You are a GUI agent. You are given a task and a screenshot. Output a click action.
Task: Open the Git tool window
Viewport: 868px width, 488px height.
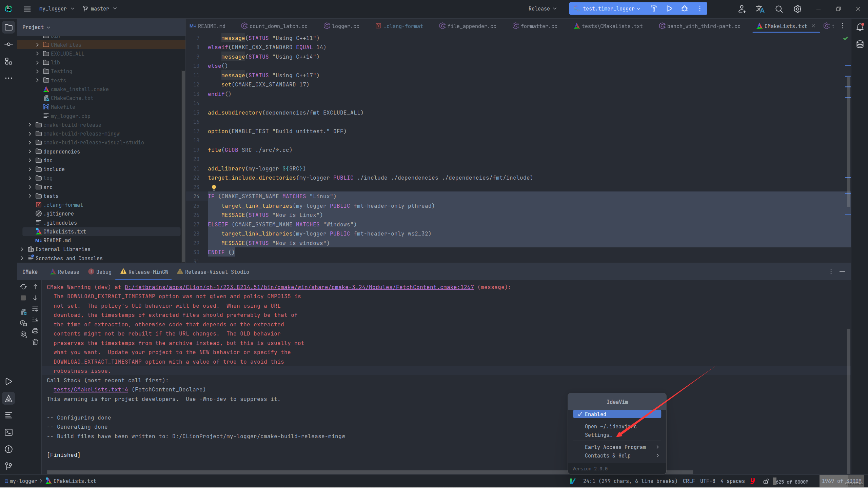(x=9, y=466)
